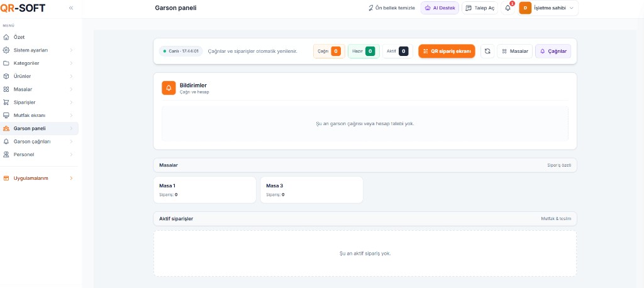644x288 pixels.
Task: Open the QR sipariş ekranı button
Action: point(447,51)
